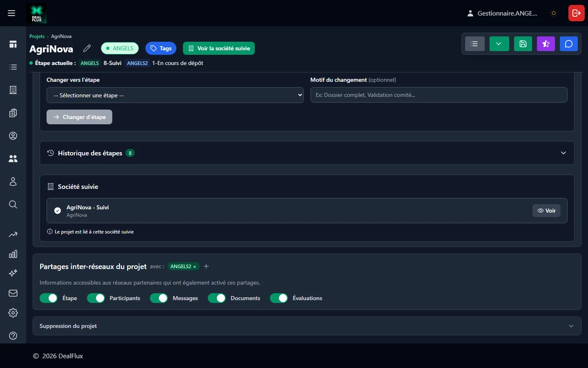Click the pencil icon to rename AgriNova
588x368 pixels.
click(87, 48)
